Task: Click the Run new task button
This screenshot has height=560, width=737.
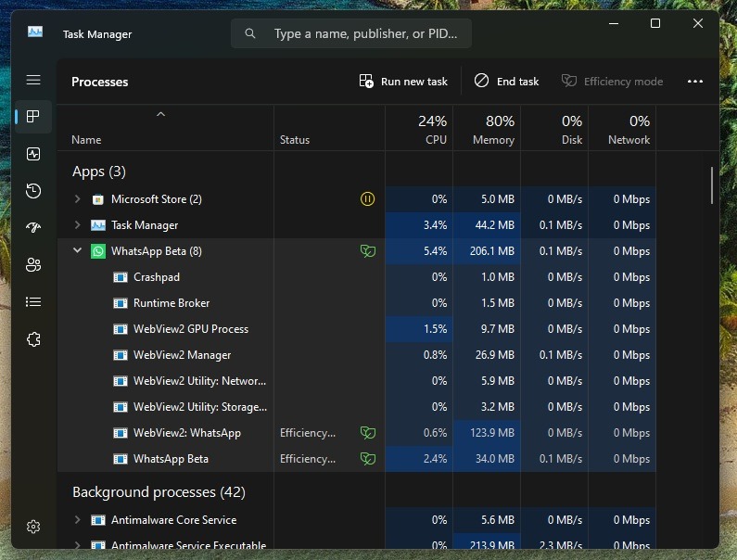Action: [403, 82]
